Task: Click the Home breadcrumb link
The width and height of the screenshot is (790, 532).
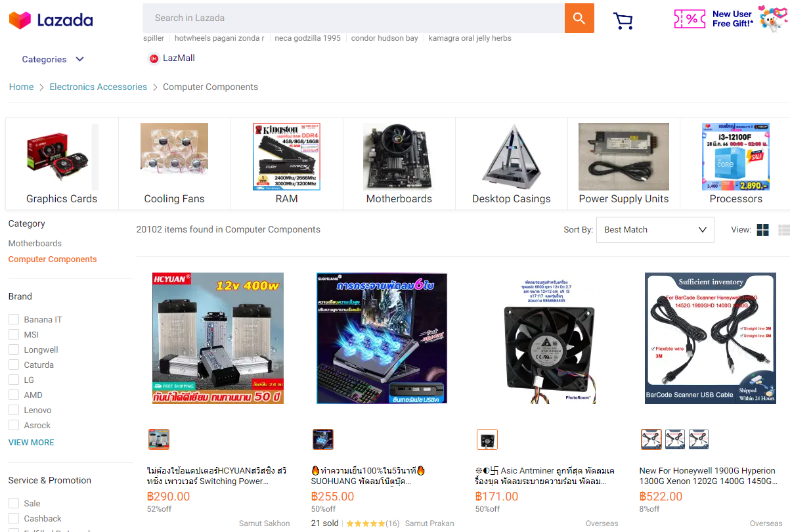Action: [21, 87]
